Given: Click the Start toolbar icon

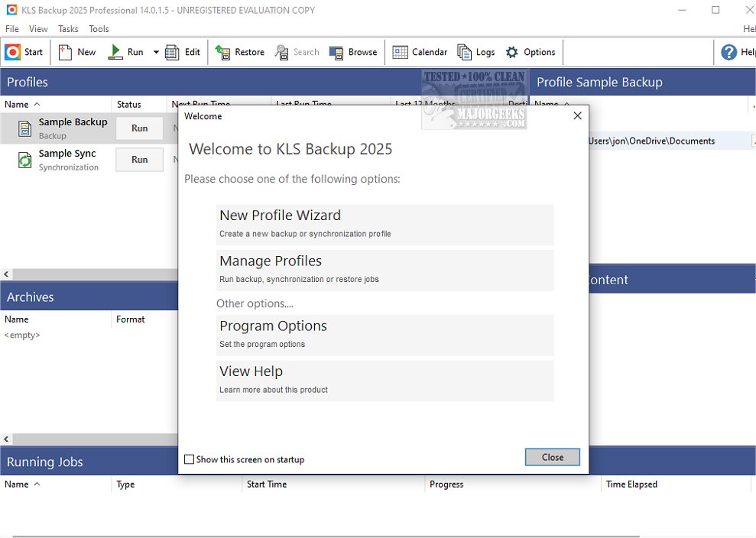Looking at the screenshot, I should tap(13, 52).
